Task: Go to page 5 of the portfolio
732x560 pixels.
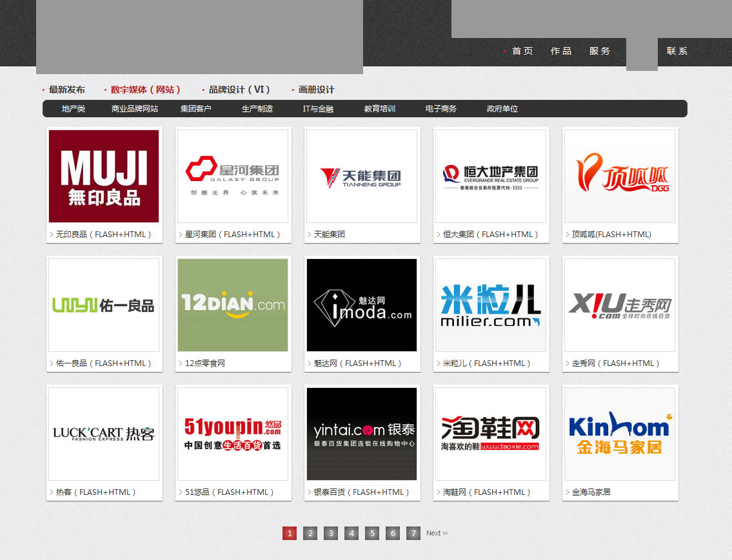Action: tap(372, 533)
